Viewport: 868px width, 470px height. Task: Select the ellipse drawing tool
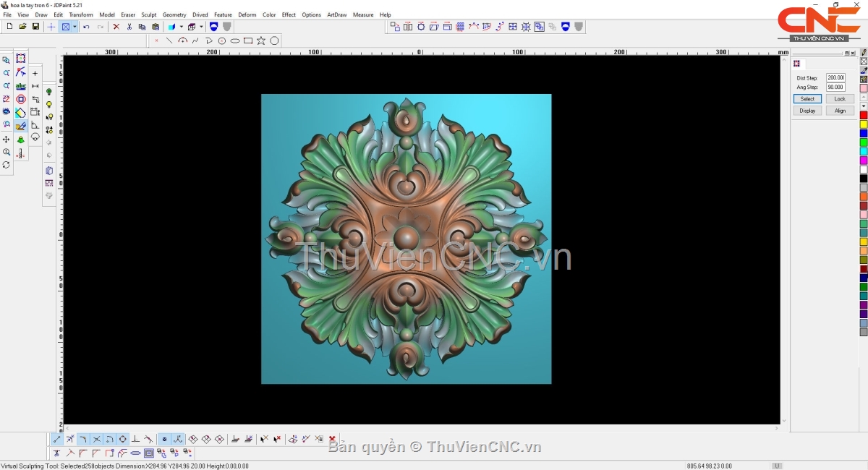pos(235,40)
